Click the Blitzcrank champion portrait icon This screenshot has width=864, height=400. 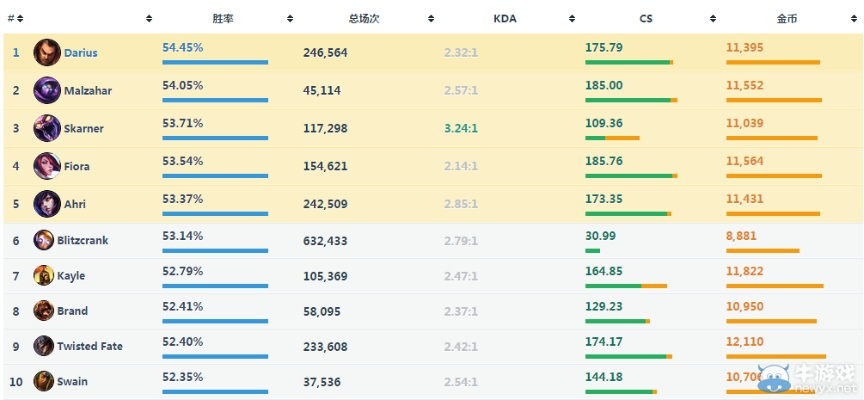[x=44, y=240]
